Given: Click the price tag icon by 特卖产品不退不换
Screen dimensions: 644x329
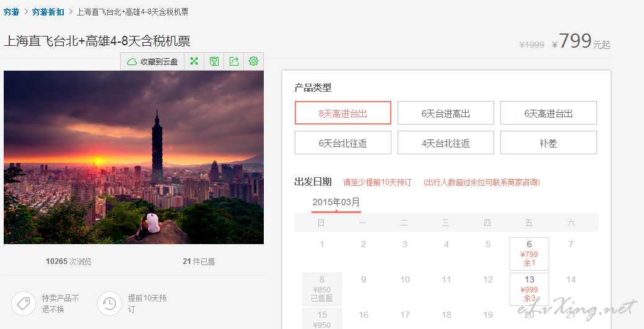Looking at the screenshot, I should [24, 304].
